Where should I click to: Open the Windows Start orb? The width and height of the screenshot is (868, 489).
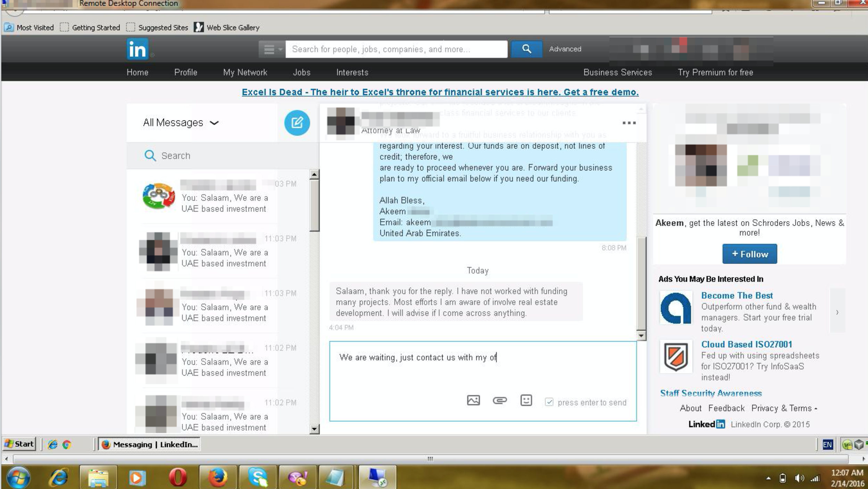pyautogui.click(x=18, y=478)
